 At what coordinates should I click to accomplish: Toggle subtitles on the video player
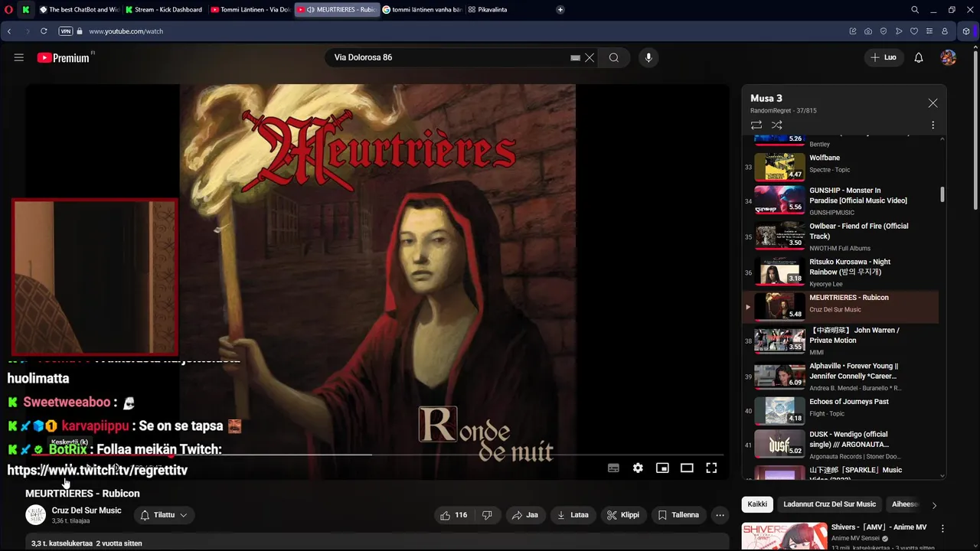[613, 468]
